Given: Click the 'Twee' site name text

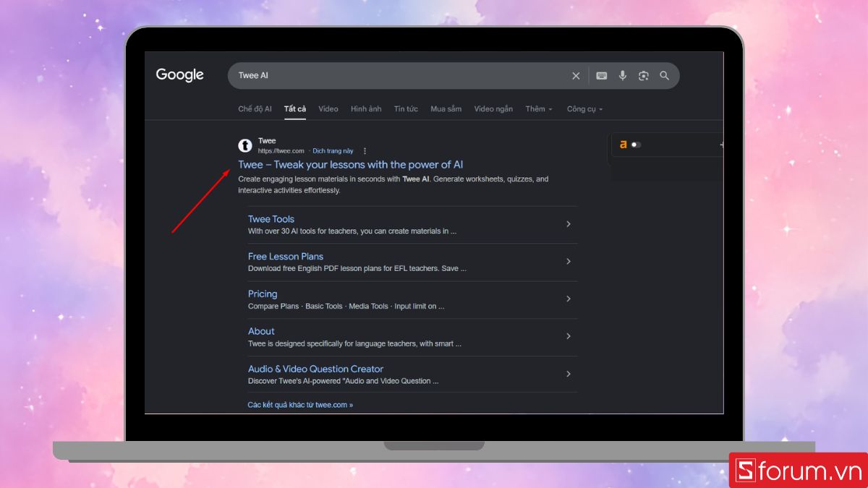Looking at the screenshot, I should pos(267,141).
